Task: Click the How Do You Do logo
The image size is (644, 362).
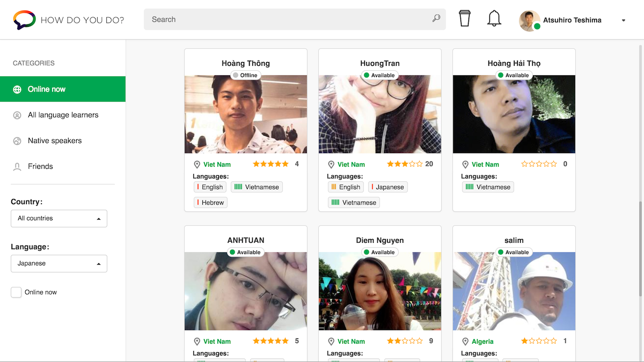Action: pos(25,20)
